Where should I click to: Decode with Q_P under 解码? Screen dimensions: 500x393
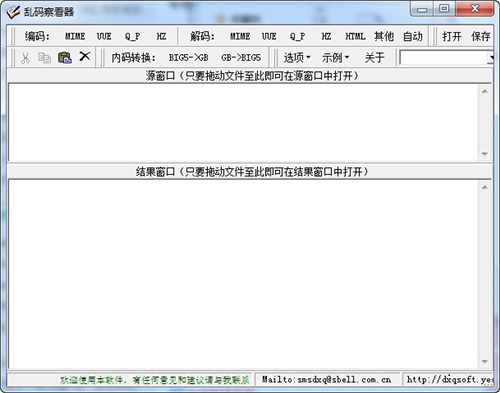297,36
